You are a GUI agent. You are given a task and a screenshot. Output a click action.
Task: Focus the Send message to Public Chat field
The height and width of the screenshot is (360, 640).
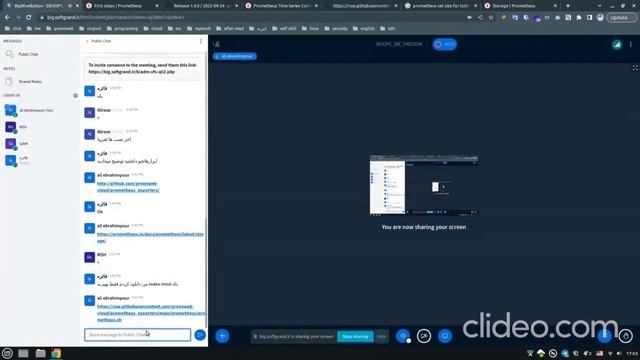tap(138, 335)
